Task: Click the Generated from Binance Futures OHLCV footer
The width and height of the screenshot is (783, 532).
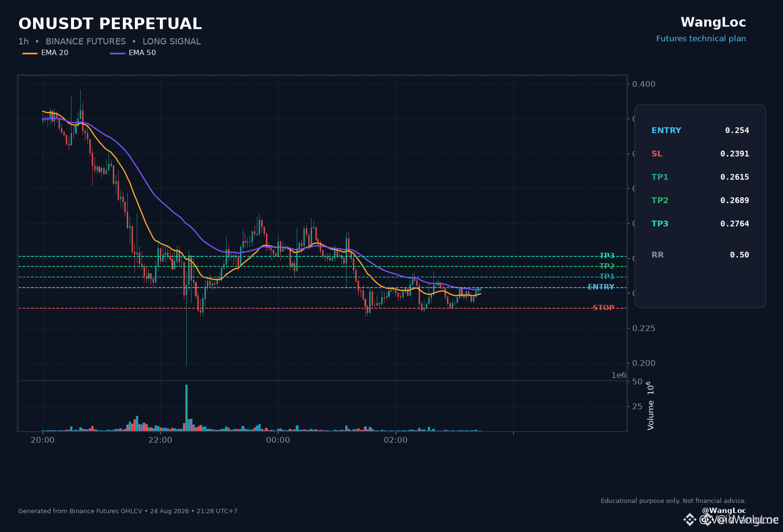Action: click(128, 511)
